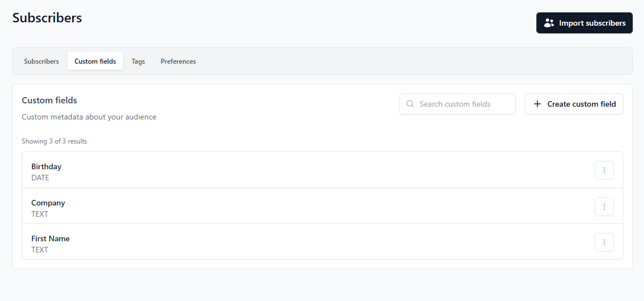Viewport: 644px width, 301px height.
Task: Open the Birthday field options menu
Action: point(604,170)
